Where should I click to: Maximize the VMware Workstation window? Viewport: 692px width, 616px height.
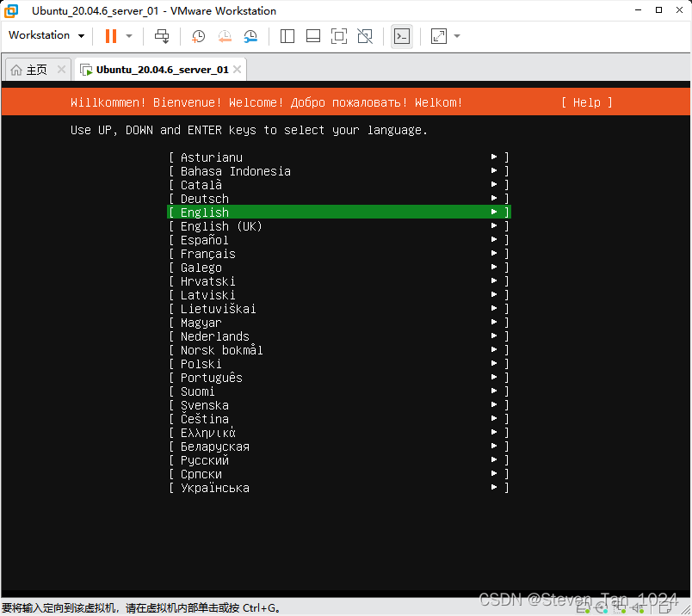pos(658,10)
